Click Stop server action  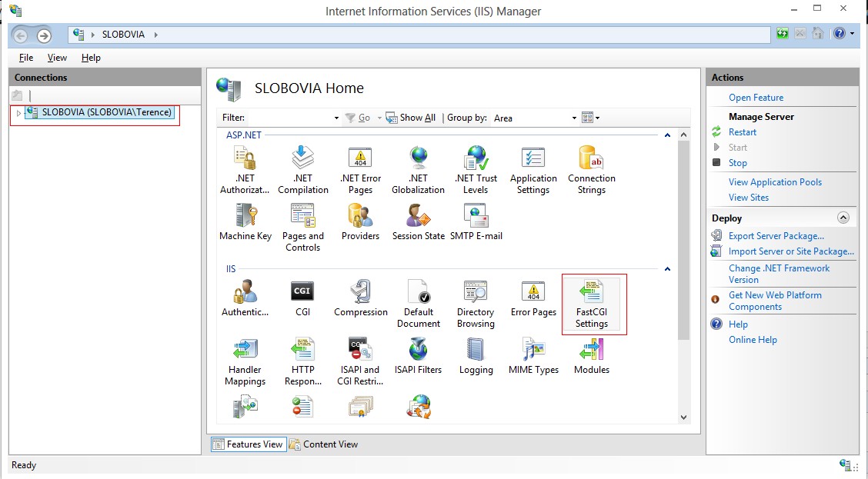point(737,163)
